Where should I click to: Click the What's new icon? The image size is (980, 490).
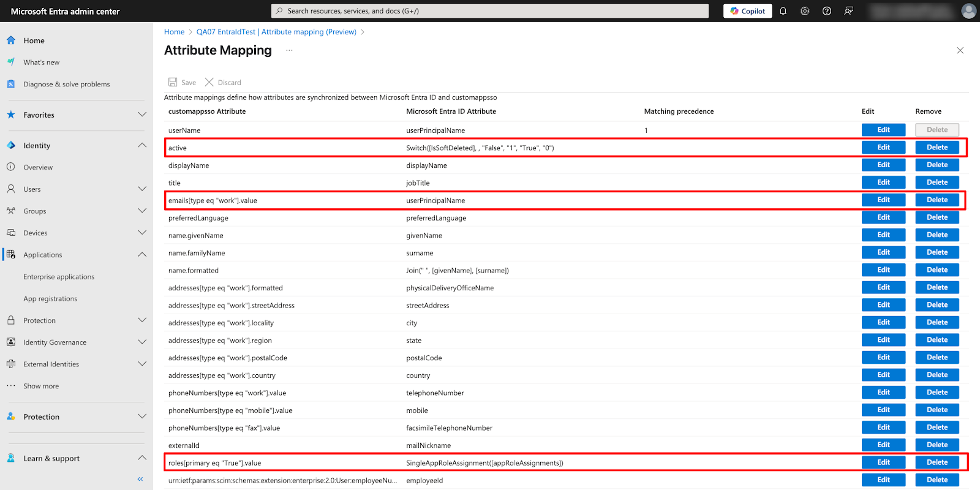click(x=11, y=62)
